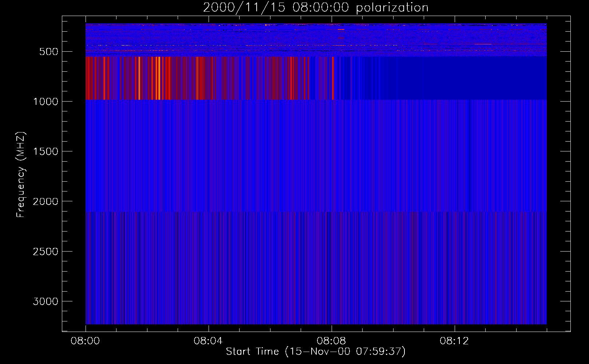Viewport: 589px width, 364px height.
Task: Select the 500 frequency axis label
Action: click(x=49, y=52)
